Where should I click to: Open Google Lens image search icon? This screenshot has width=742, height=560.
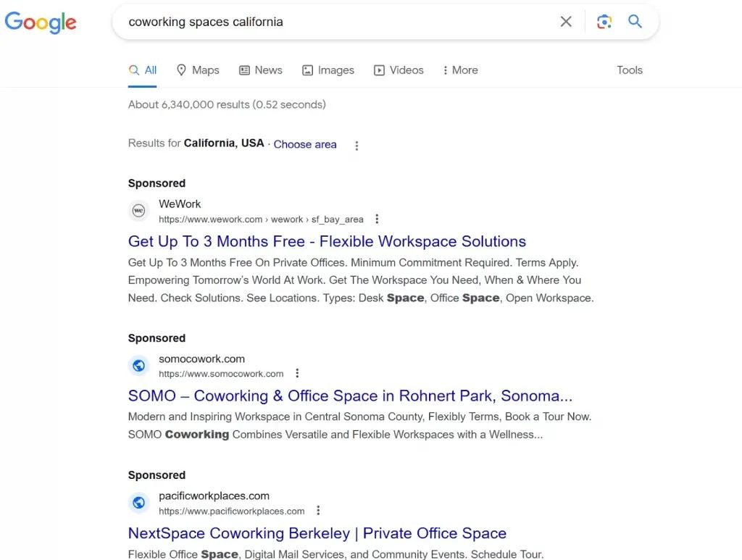pyautogui.click(x=604, y=22)
